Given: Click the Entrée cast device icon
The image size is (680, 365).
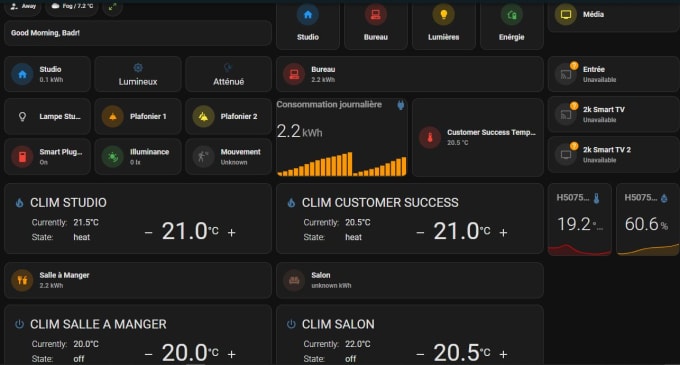Looking at the screenshot, I should 566,74.
